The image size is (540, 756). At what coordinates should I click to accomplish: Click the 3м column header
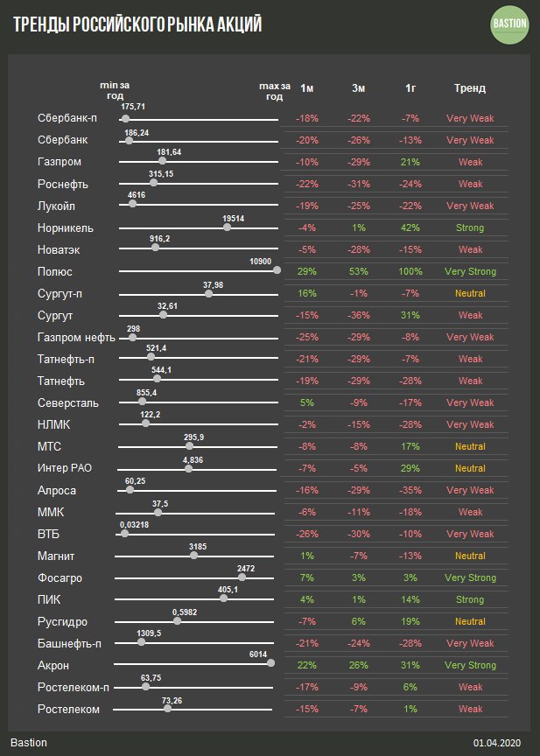359,88
